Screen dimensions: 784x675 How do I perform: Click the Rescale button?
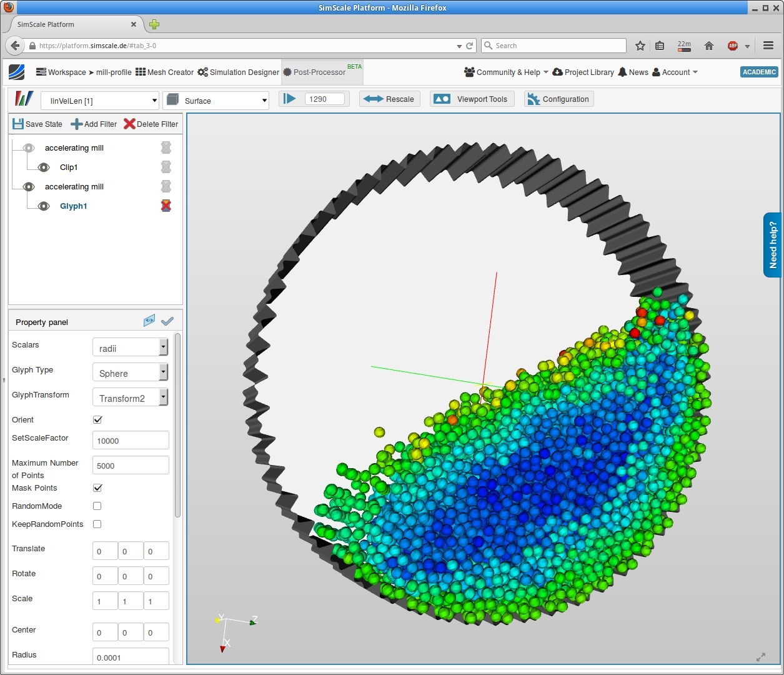pos(389,99)
